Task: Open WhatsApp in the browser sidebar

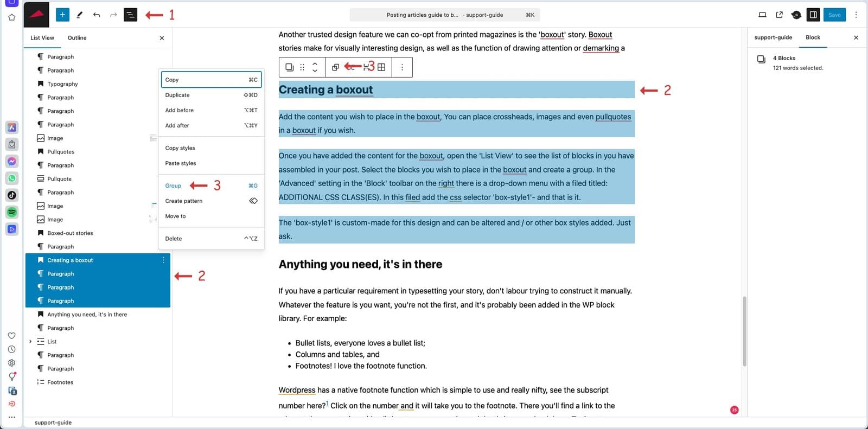Action: pyautogui.click(x=12, y=178)
